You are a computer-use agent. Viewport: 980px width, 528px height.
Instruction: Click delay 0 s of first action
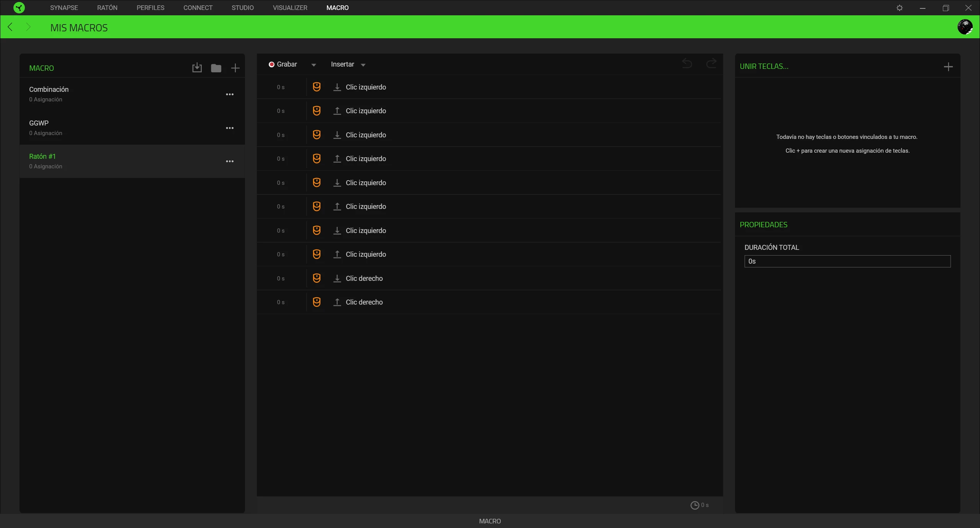click(x=281, y=87)
